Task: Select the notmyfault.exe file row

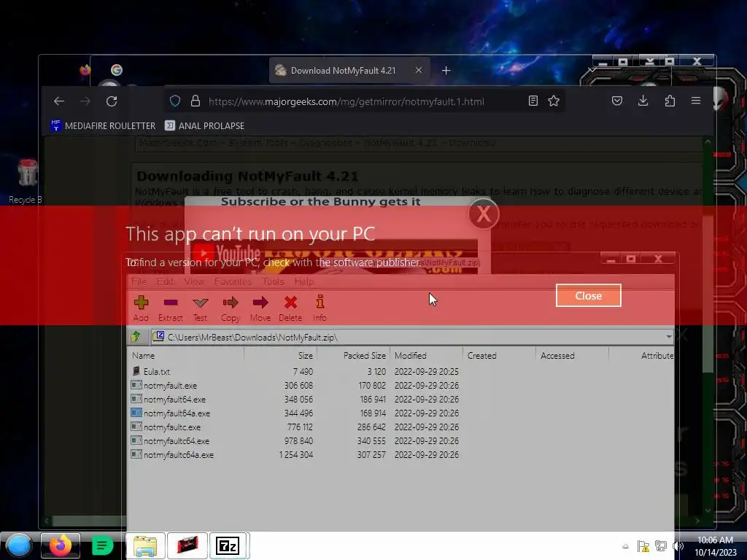Action: pyautogui.click(x=295, y=385)
